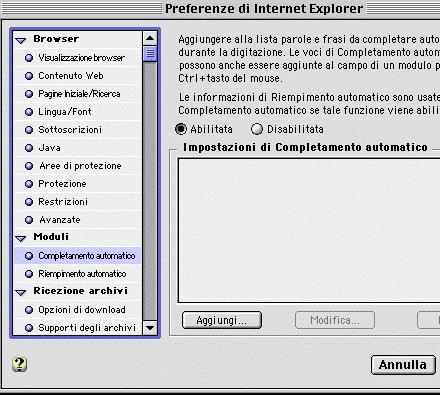The height and width of the screenshot is (395, 440).
Task: Click inside the Completamento automatico list box
Action: [x=309, y=230]
